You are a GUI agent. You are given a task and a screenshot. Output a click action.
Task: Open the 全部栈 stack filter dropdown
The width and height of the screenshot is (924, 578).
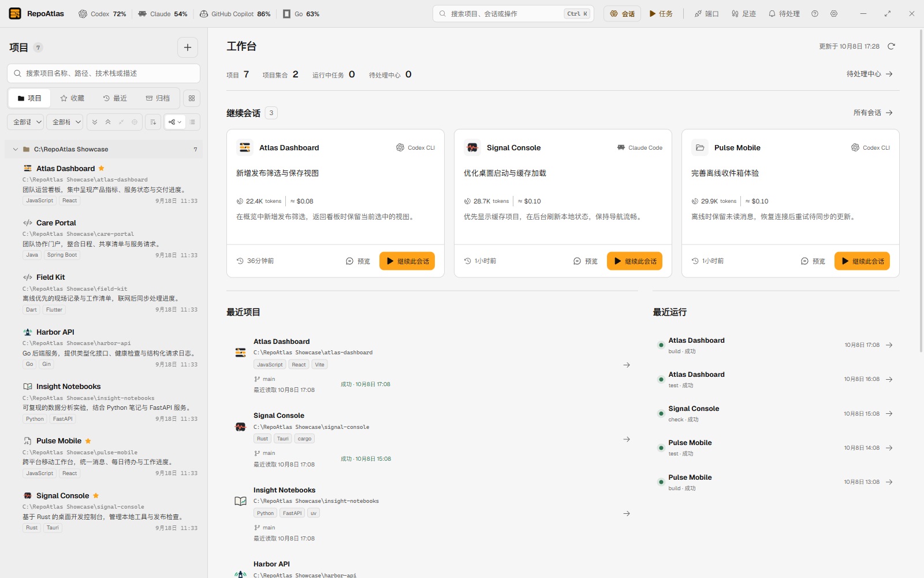click(65, 122)
